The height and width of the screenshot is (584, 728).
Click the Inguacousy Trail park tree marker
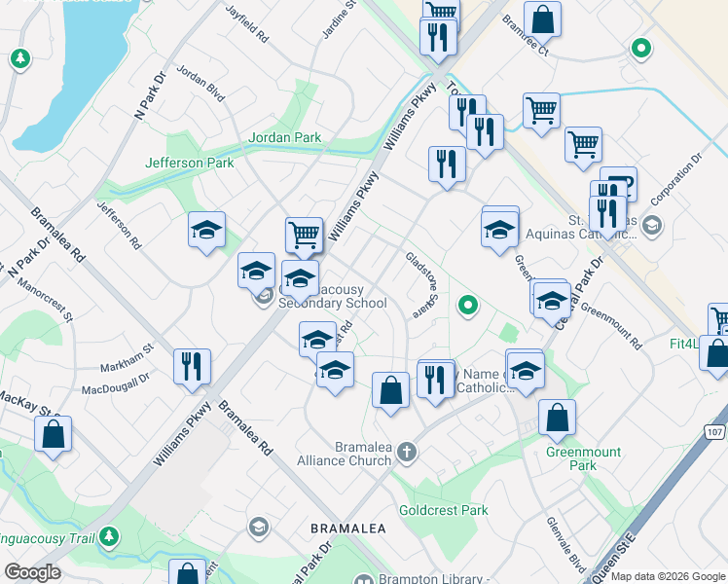click(x=109, y=536)
